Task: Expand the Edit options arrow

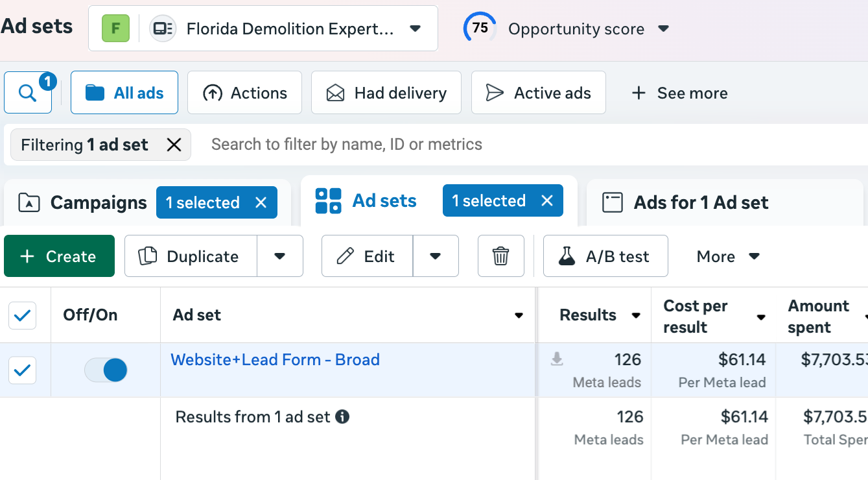Action: point(436,256)
